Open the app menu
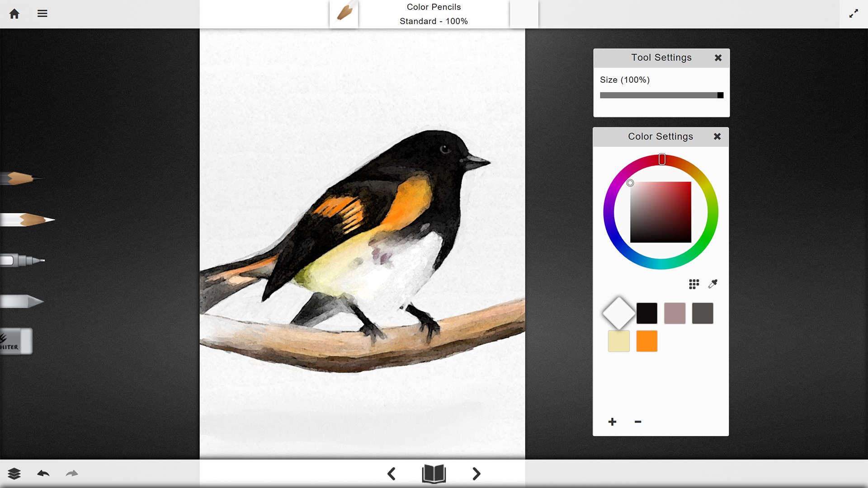 42,14
